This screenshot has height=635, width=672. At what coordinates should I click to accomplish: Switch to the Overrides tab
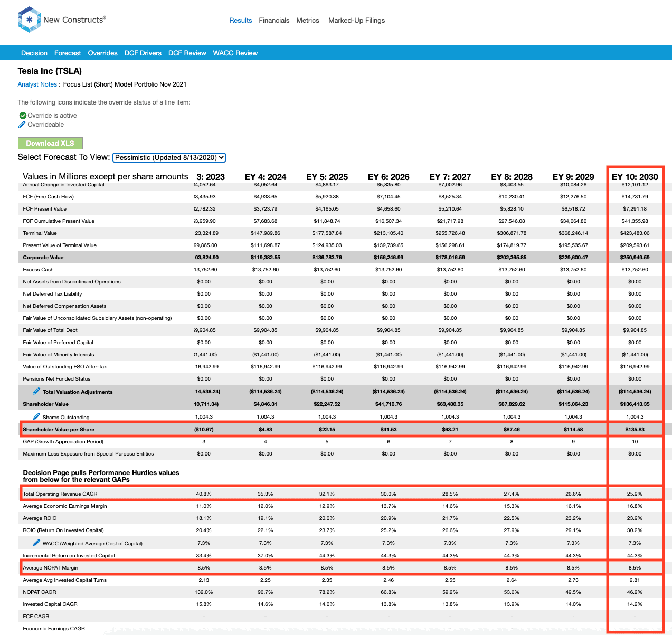coord(103,53)
